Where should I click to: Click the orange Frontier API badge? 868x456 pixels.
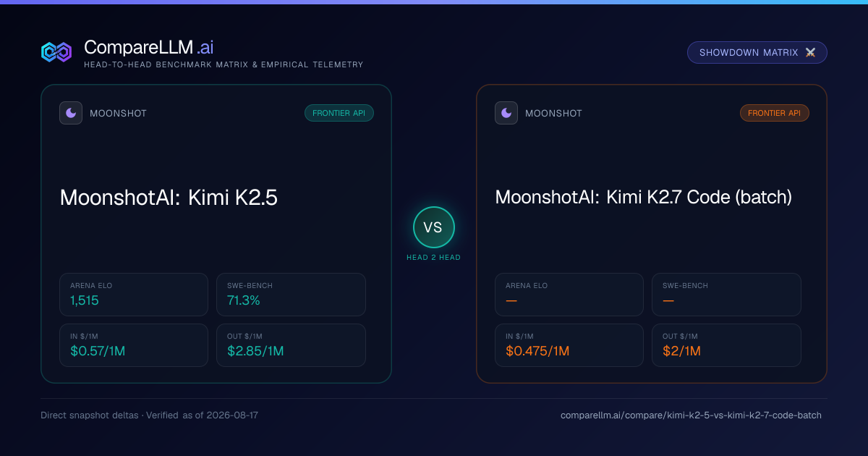pyautogui.click(x=775, y=113)
